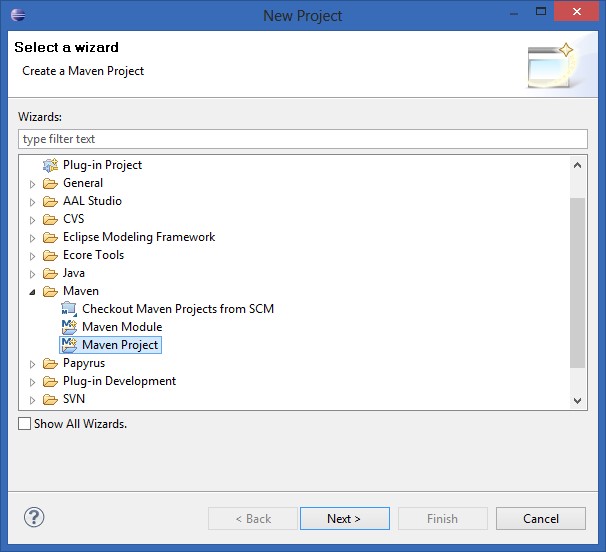Click the AAL Studio folder icon
This screenshot has width=606, height=552.
(x=50, y=201)
